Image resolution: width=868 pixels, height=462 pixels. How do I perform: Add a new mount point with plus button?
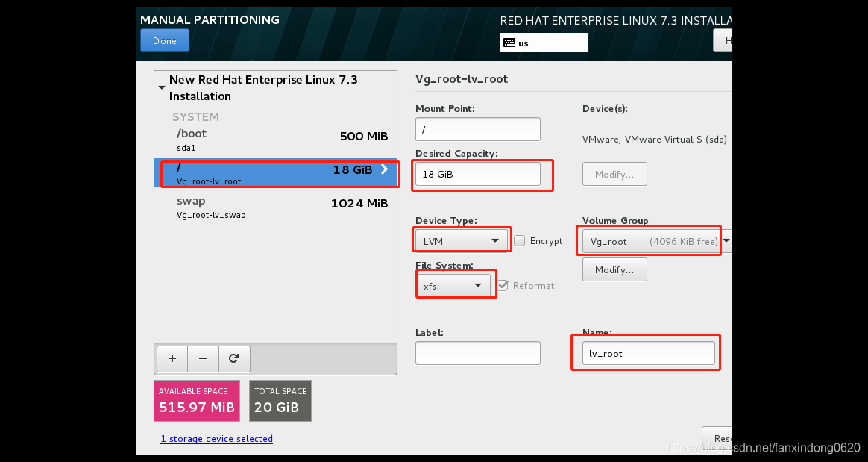click(172, 358)
